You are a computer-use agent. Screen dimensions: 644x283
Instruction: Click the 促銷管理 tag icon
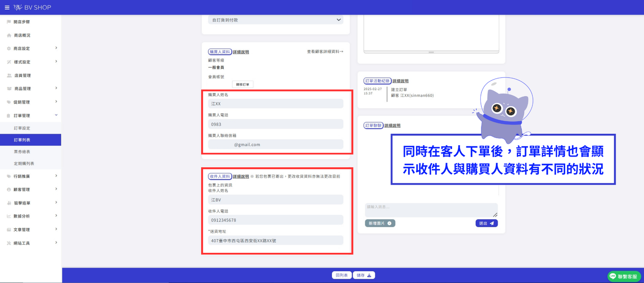tap(9, 102)
